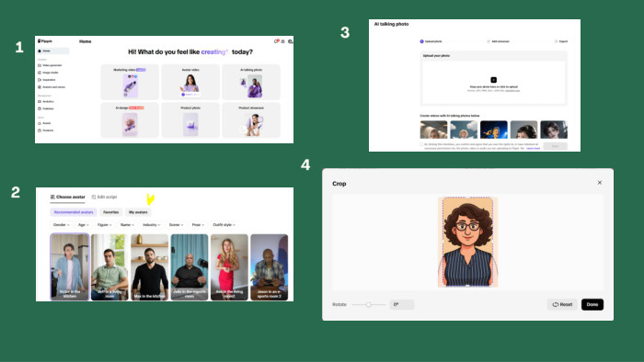Switch to the Choose avatar tab
Image resolution: width=644 pixels, height=362 pixels.
(68, 198)
